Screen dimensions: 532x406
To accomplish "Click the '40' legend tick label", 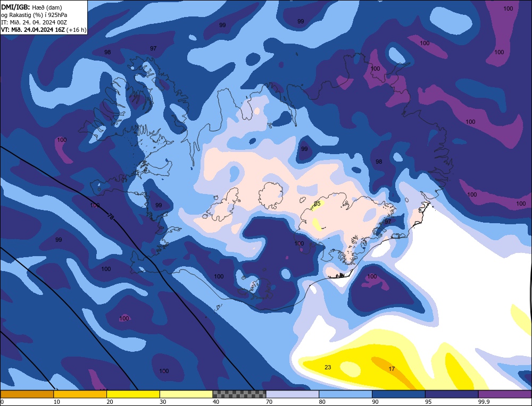I will pos(216,402).
